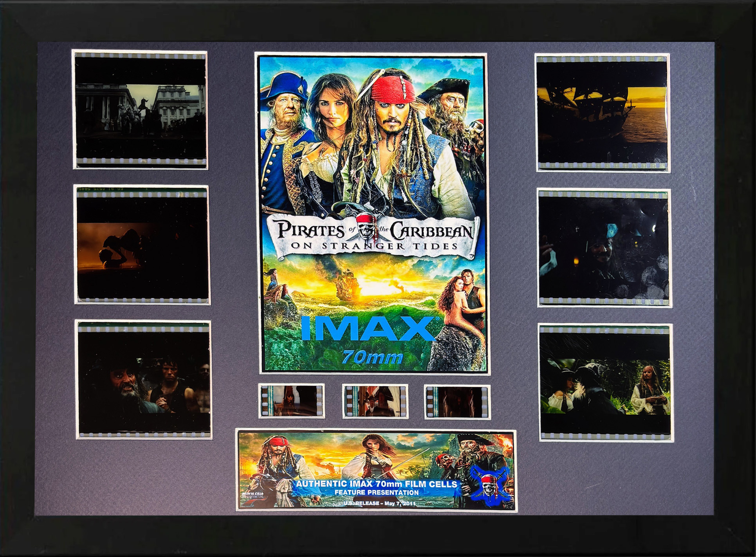This screenshot has height=557, width=756.
Task: Click the middle small film strip below the poster
Action: pyautogui.click(x=375, y=401)
